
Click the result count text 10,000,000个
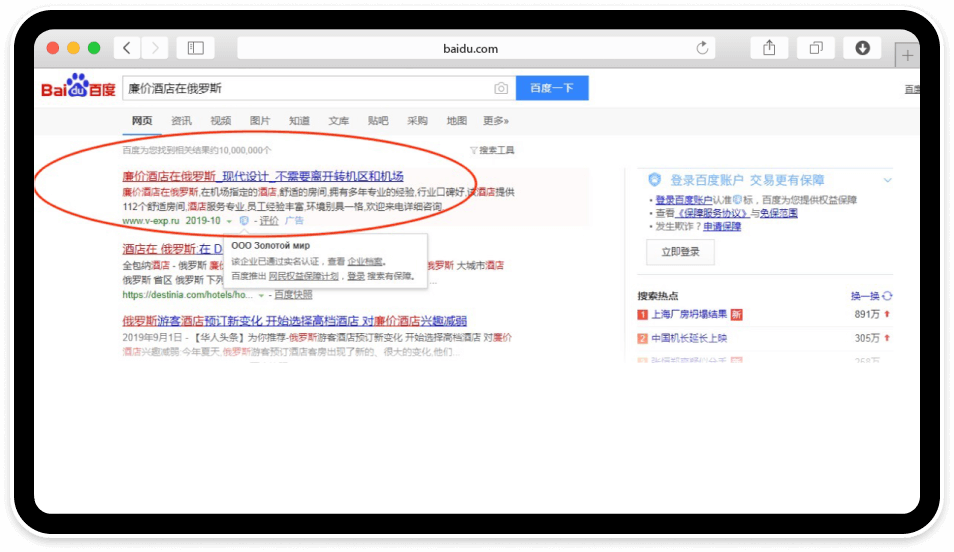coord(245,150)
